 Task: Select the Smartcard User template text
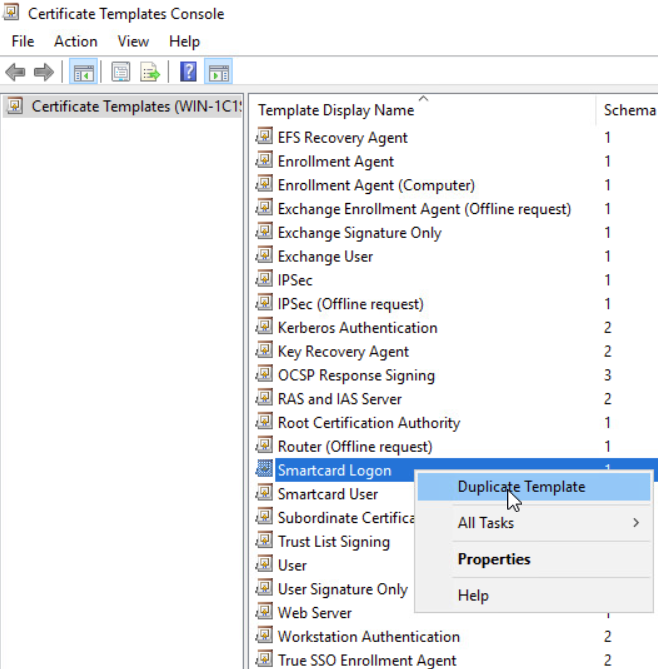click(x=328, y=494)
